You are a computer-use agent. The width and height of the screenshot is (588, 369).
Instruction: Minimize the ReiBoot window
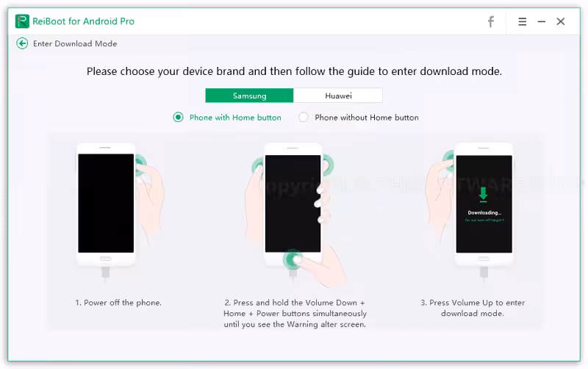(x=541, y=22)
